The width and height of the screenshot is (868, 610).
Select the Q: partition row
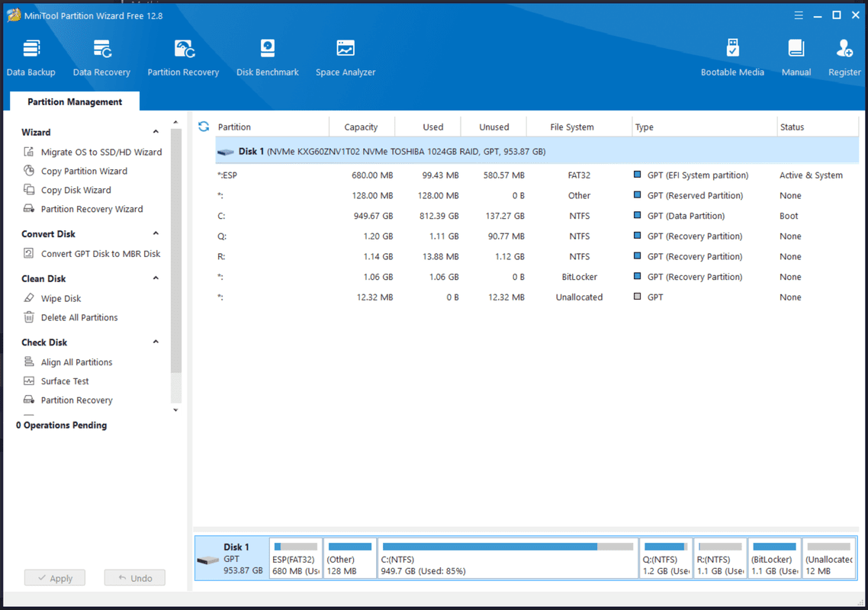point(537,236)
